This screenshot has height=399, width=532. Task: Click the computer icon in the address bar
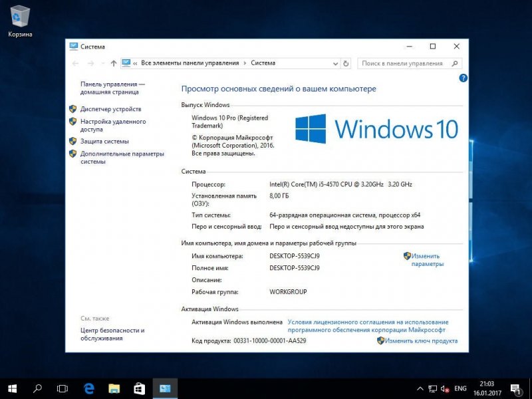pyautogui.click(x=126, y=63)
